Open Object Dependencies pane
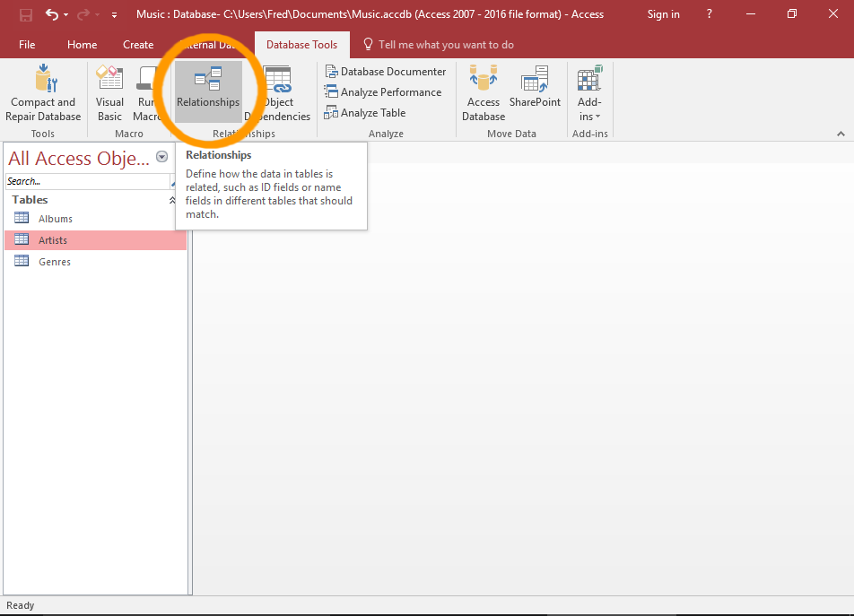This screenshot has width=854, height=616. tap(279, 93)
